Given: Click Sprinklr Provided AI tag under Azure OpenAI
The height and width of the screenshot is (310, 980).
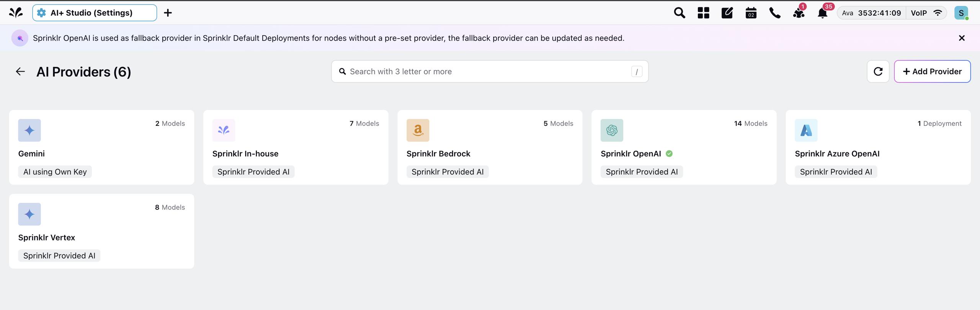Looking at the screenshot, I should [x=836, y=172].
